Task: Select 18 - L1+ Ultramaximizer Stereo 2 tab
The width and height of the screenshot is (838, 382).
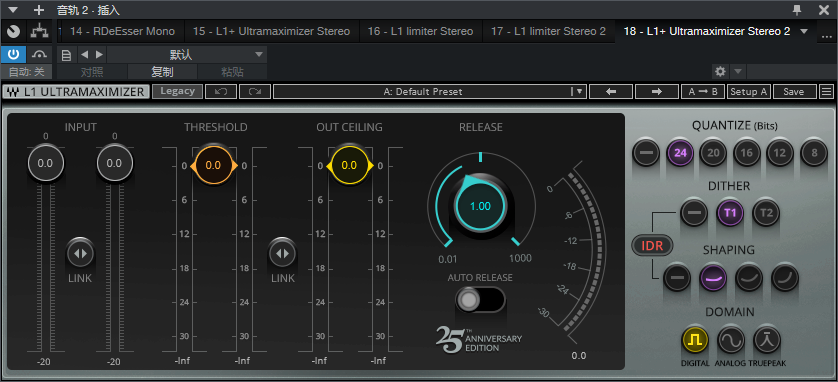Action: (x=707, y=32)
